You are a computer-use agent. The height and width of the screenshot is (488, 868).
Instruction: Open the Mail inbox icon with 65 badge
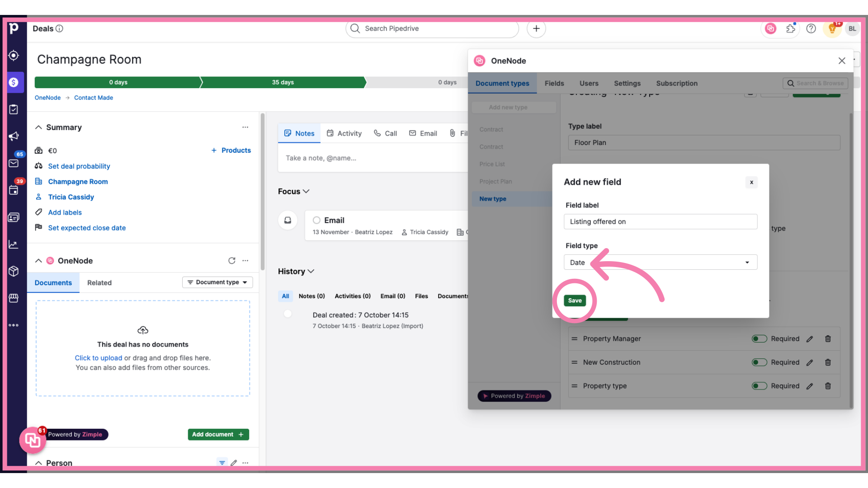[14, 163]
